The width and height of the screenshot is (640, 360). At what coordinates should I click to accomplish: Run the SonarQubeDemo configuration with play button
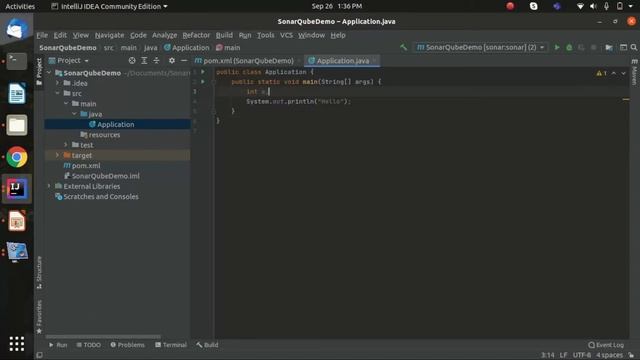click(x=557, y=47)
